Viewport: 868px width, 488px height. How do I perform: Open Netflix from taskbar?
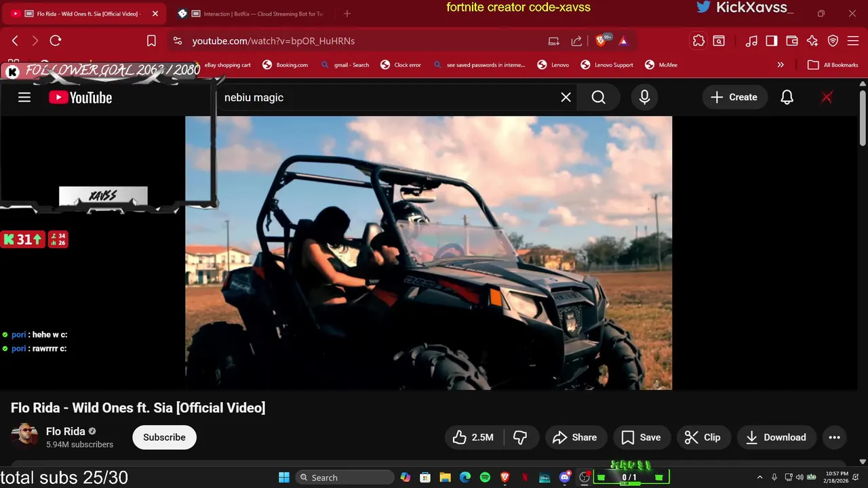525,477
